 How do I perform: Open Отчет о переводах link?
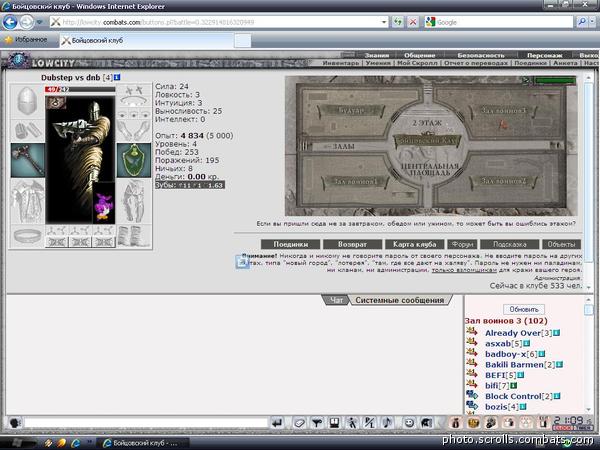coord(476,63)
